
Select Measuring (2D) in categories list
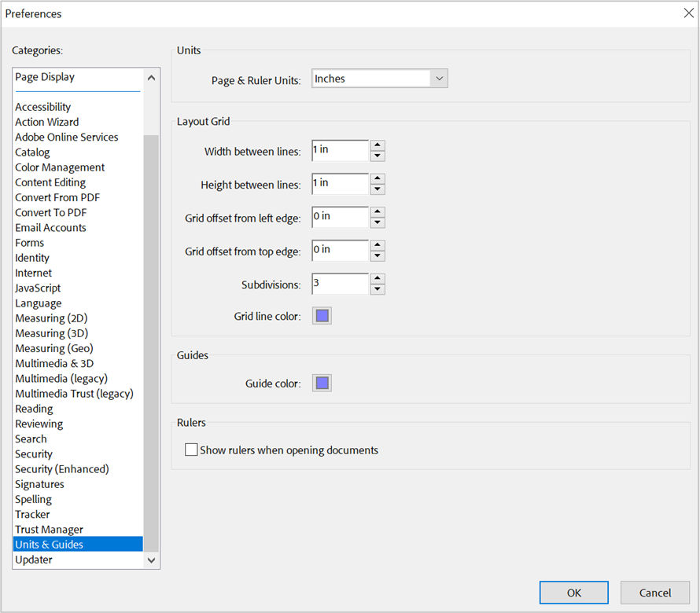[x=51, y=318]
